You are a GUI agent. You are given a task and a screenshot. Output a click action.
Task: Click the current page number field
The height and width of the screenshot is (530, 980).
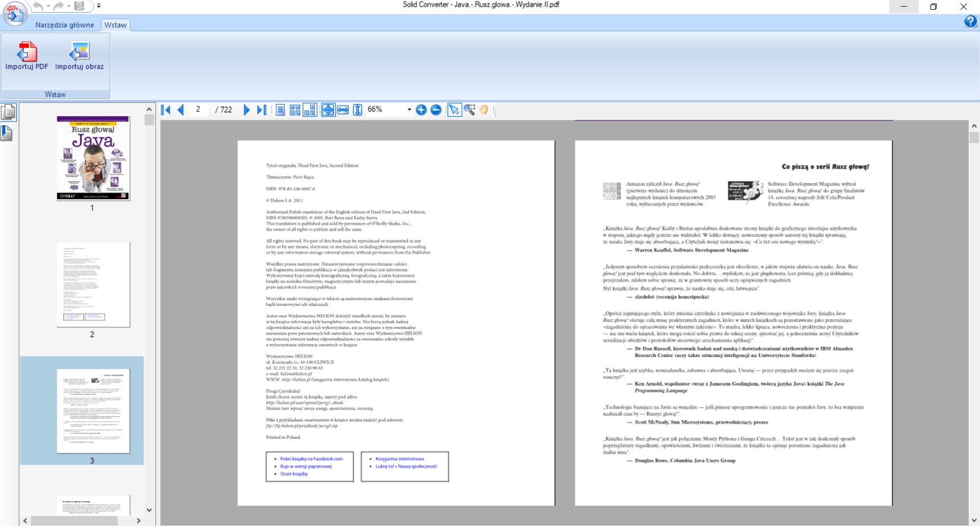point(198,109)
